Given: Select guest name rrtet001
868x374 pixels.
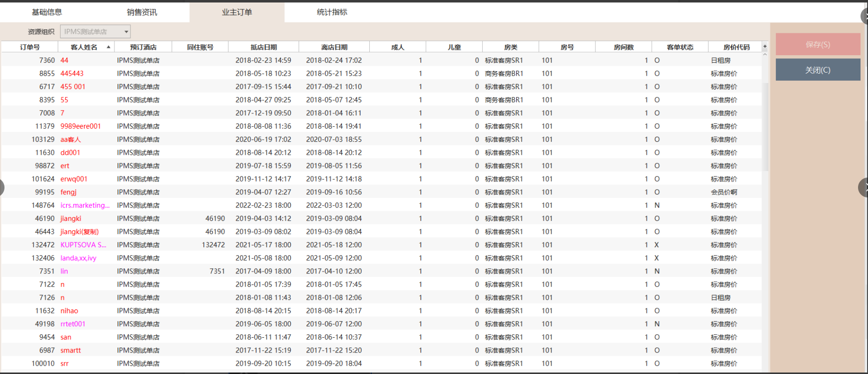Looking at the screenshot, I should tap(73, 324).
